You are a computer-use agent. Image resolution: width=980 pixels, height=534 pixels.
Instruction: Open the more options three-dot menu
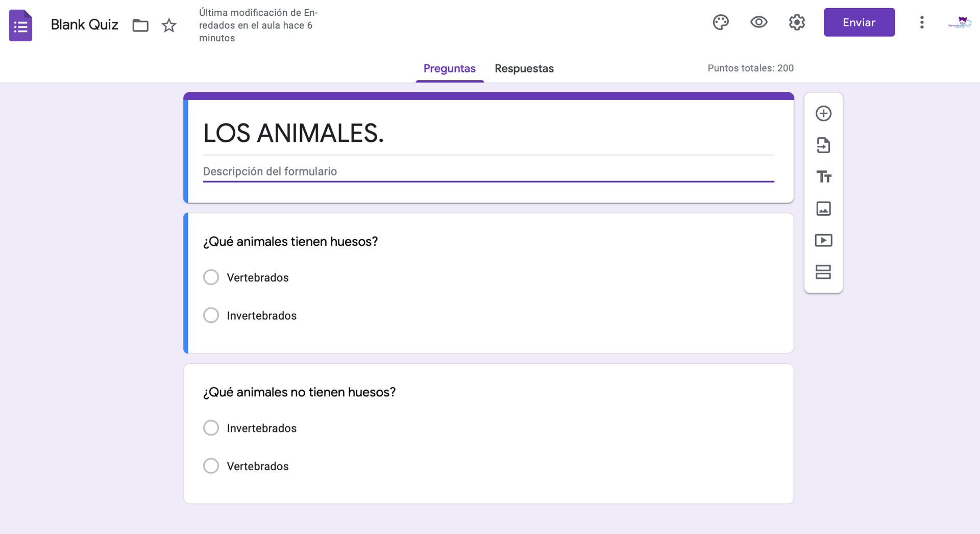click(x=922, y=22)
